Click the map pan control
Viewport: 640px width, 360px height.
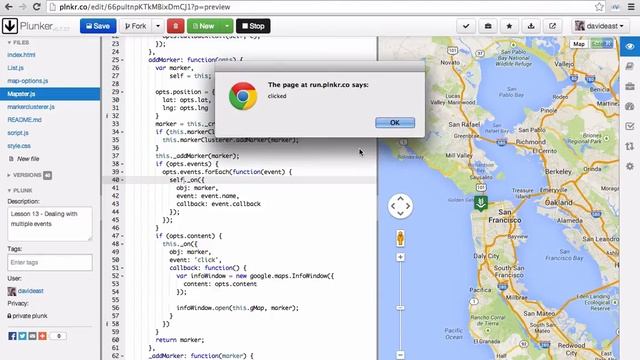(x=400, y=206)
